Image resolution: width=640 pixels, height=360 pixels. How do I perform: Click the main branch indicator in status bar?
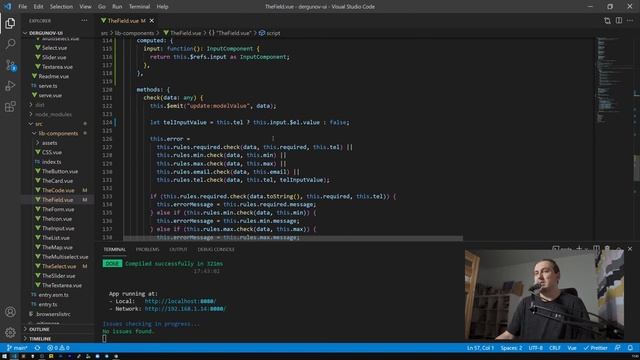coord(17,348)
